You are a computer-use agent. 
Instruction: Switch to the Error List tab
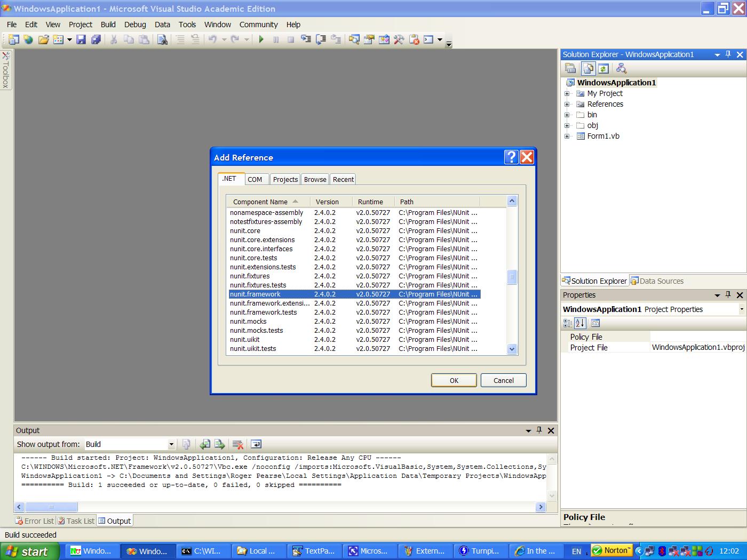(x=35, y=521)
